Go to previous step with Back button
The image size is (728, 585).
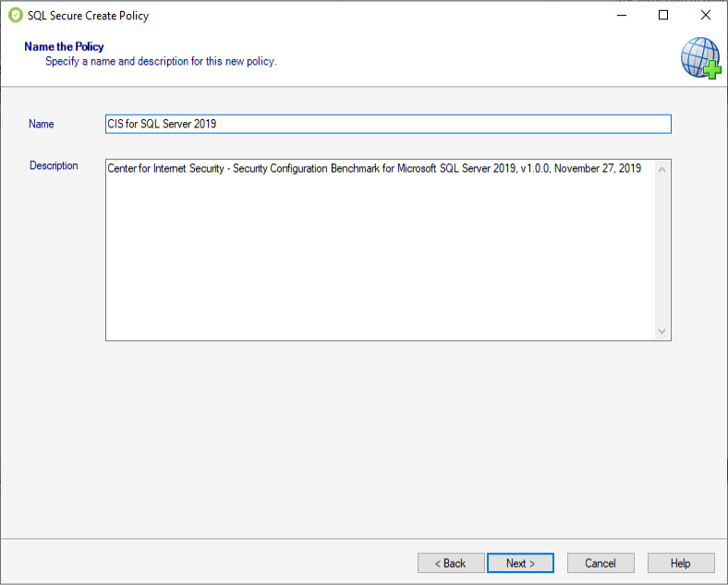click(450, 563)
